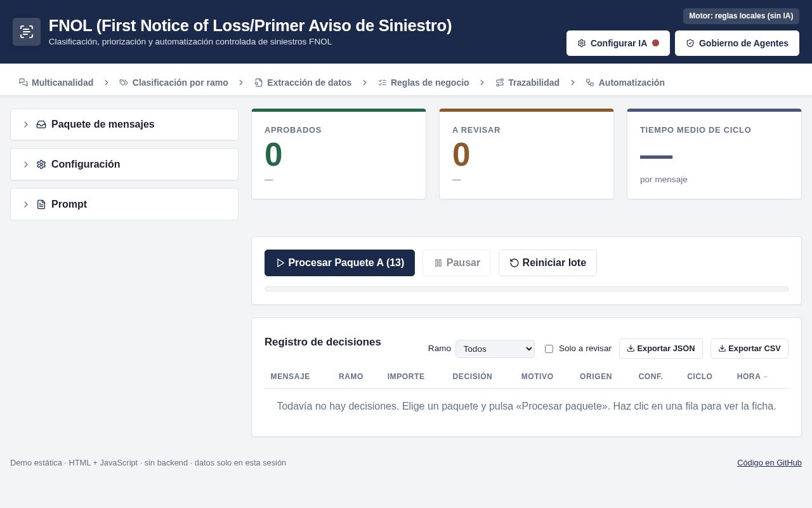Screen dimensions: 812x508
Task: Go to the Multicanalidad step
Action: pyautogui.click(x=56, y=83)
